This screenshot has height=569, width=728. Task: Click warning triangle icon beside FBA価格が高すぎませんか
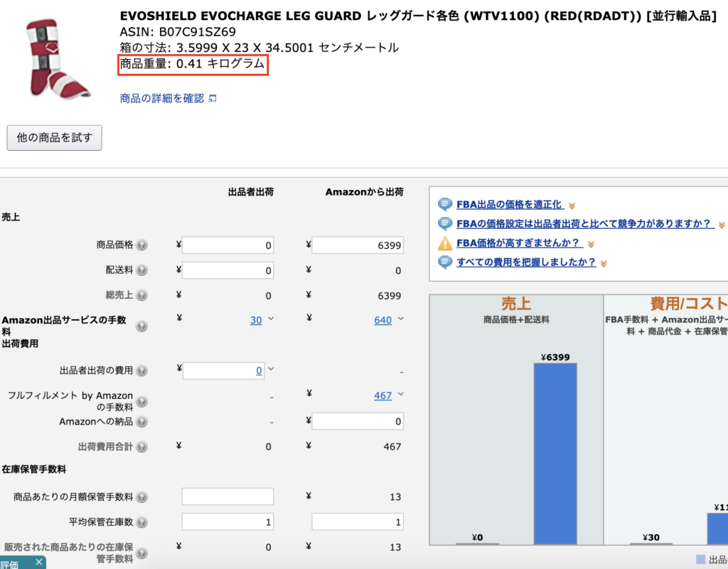(445, 243)
